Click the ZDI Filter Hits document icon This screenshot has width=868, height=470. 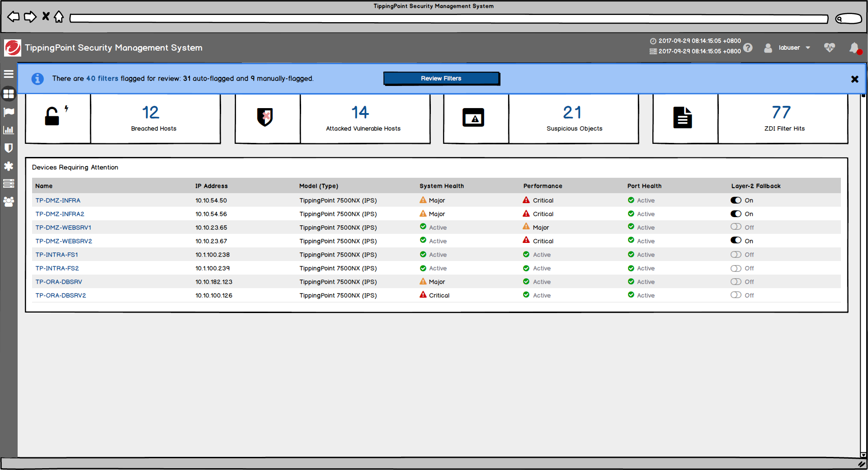683,118
